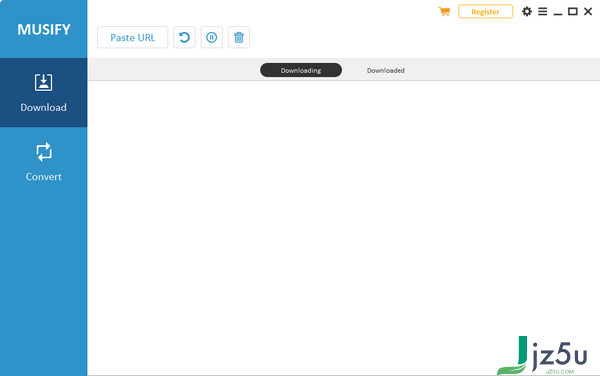Click the Register button

(486, 11)
